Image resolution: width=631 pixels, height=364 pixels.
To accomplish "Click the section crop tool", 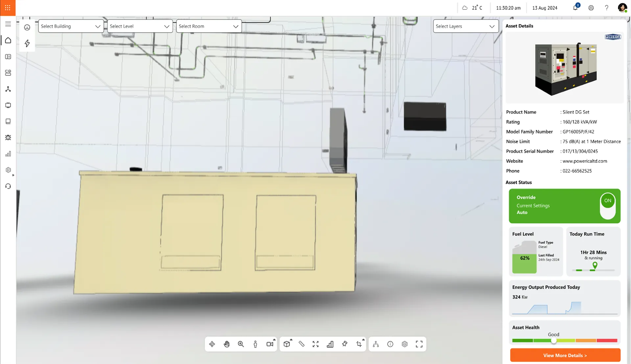I will (359, 344).
